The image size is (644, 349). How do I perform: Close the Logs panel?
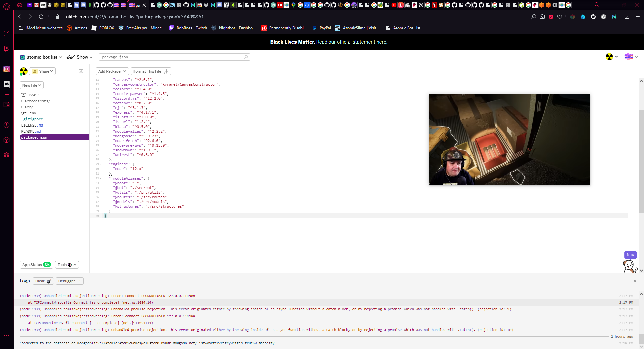pos(635,281)
